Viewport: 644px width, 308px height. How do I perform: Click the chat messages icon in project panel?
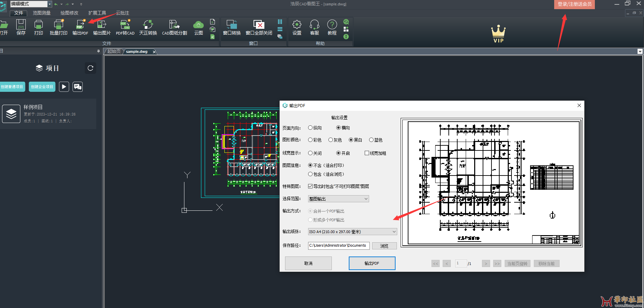click(78, 87)
